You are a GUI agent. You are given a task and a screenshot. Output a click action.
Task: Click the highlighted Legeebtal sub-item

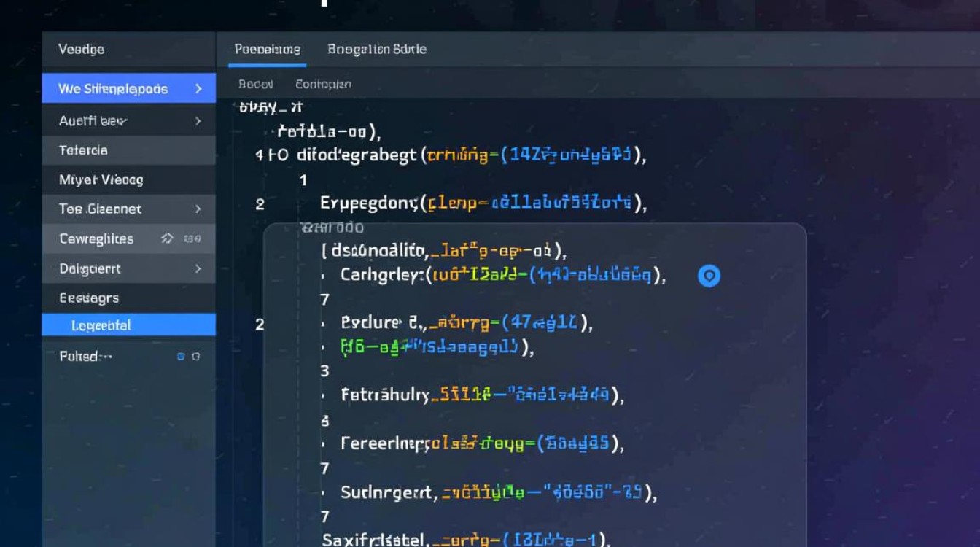[x=101, y=326]
